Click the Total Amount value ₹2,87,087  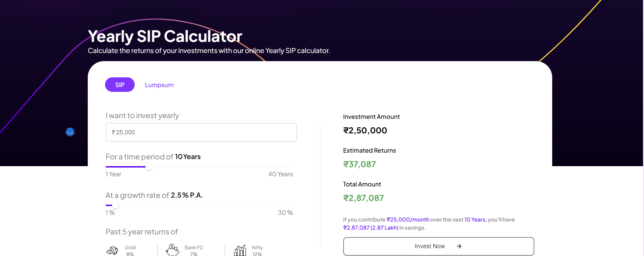coord(363,198)
